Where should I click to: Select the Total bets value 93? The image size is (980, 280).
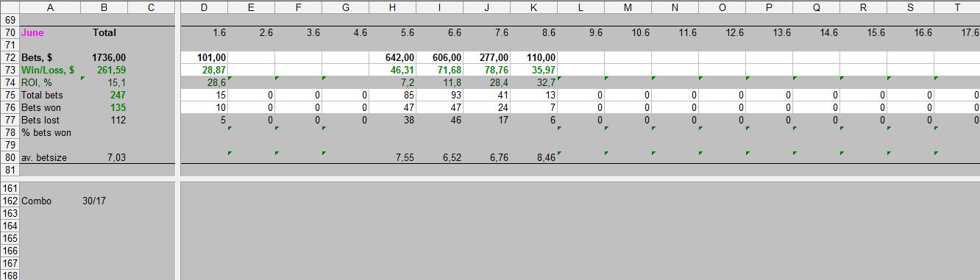point(439,95)
